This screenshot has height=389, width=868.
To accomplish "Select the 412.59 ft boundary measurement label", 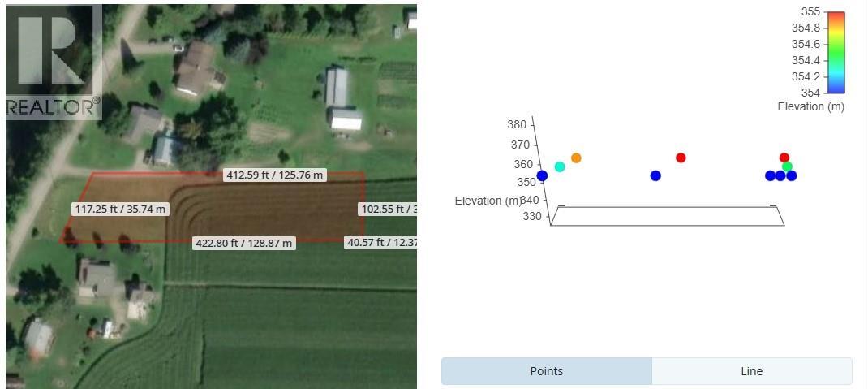I will coord(275,175).
